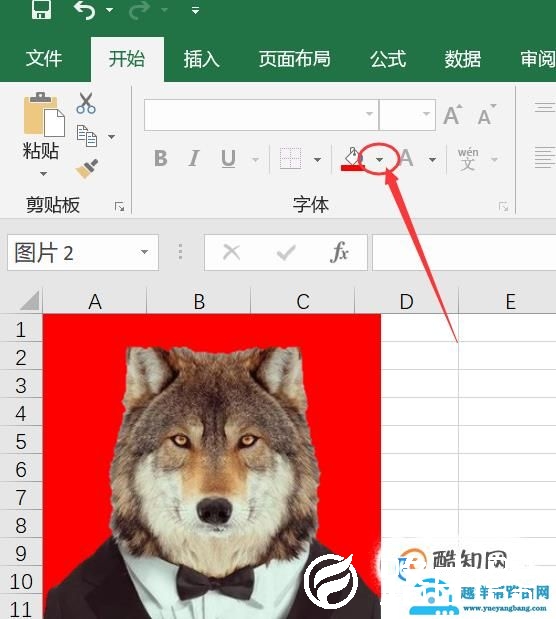Switch to the 插入 ribbon tab

click(x=201, y=59)
